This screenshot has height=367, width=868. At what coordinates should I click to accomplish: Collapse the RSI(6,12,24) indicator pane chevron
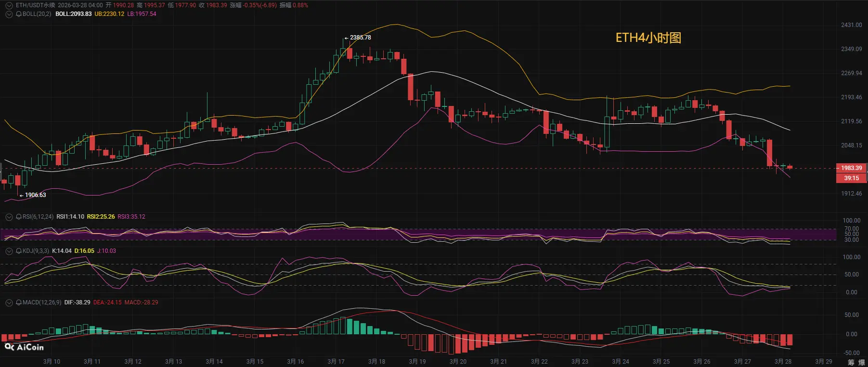tap(9, 217)
